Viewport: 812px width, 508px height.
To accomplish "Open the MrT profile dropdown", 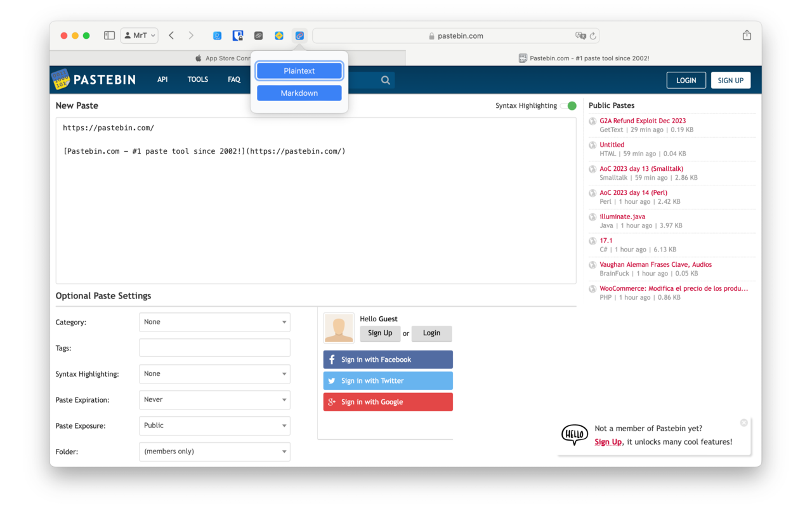I will (x=139, y=36).
